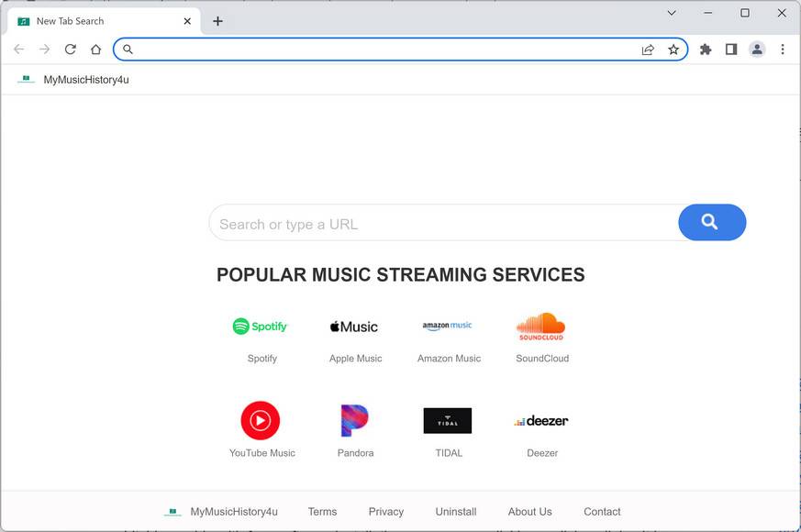This screenshot has width=801, height=532.
Task: Click the browser Back arrow
Action: click(x=19, y=49)
